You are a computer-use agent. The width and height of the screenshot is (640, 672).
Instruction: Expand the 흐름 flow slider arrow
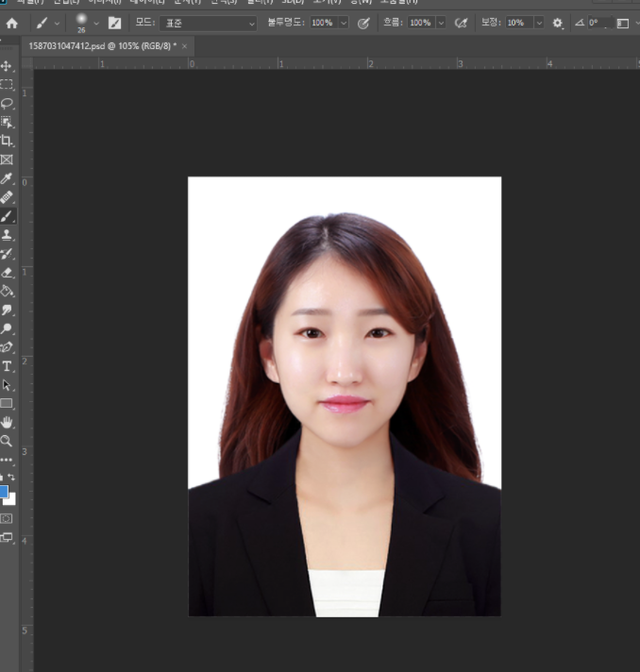pos(441,23)
